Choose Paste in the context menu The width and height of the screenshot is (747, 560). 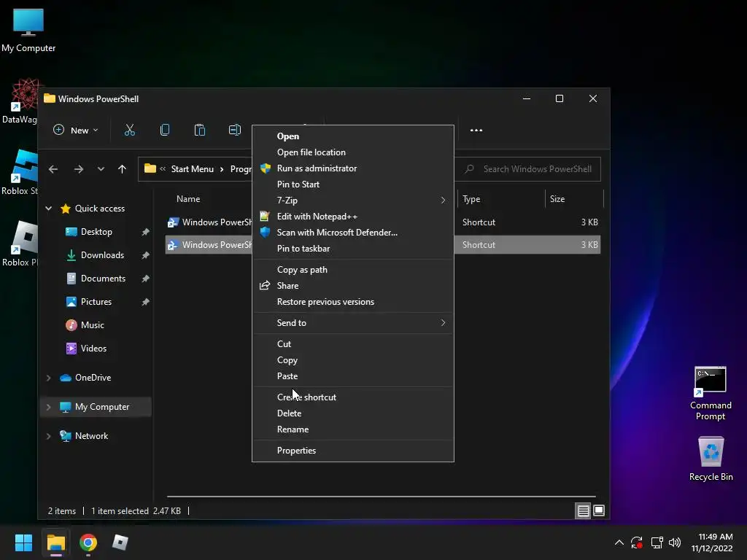(x=352, y=376)
